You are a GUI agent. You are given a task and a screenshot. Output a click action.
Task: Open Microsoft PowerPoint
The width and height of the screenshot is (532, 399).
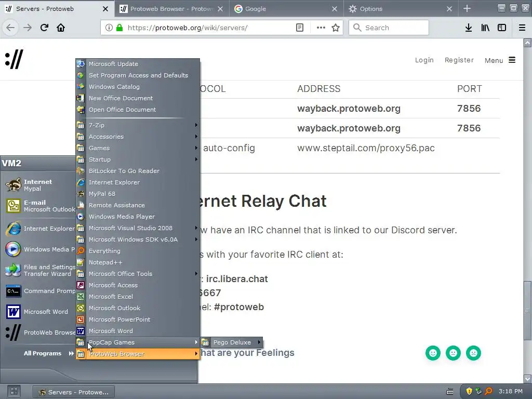138,320
